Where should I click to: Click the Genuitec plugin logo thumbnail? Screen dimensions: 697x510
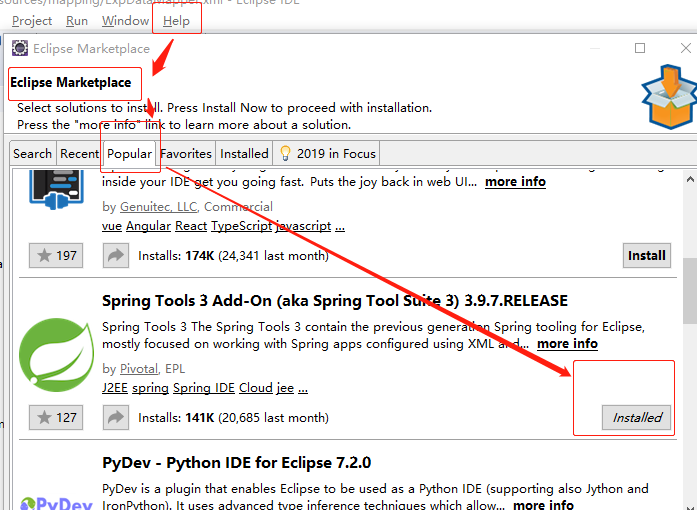pyautogui.click(x=56, y=190)
